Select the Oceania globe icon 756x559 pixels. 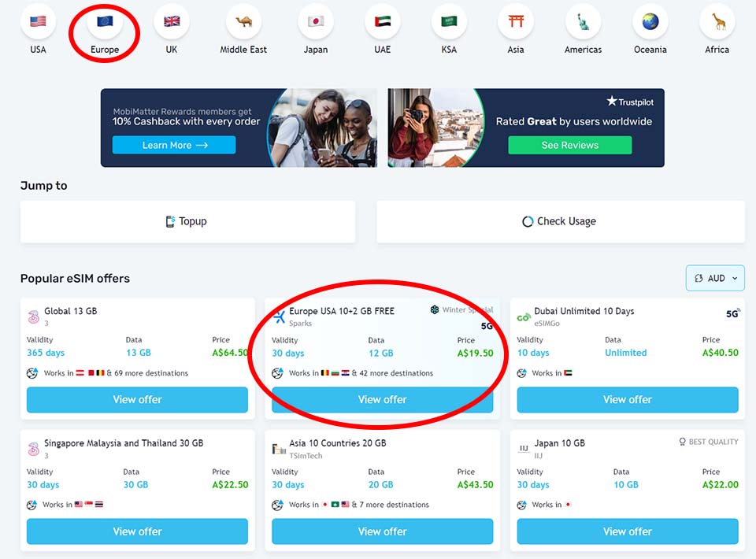(x=650, y=21)
